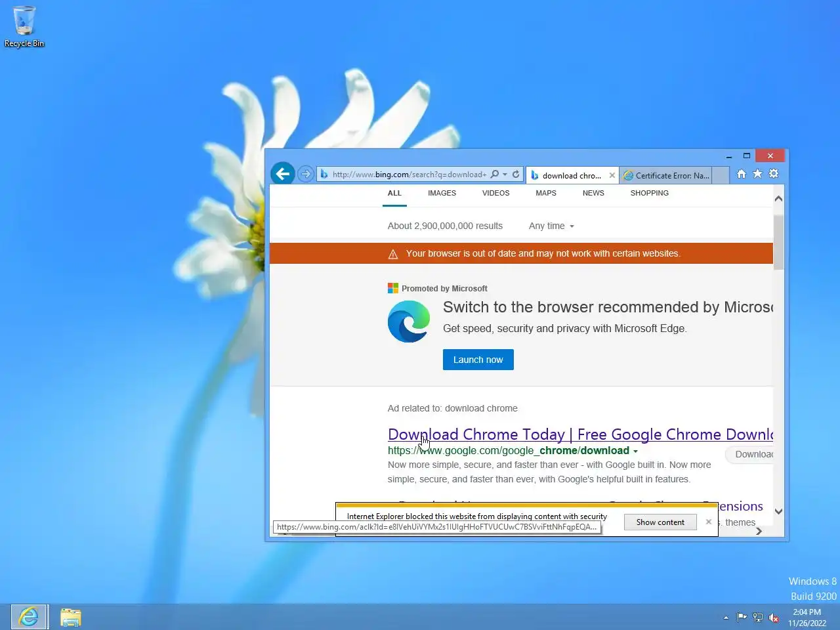This screenshot has height=630, width=840.
Task: Open File Explorer from the taskbar
Action: pyautogui.click(x=70, y=617)
